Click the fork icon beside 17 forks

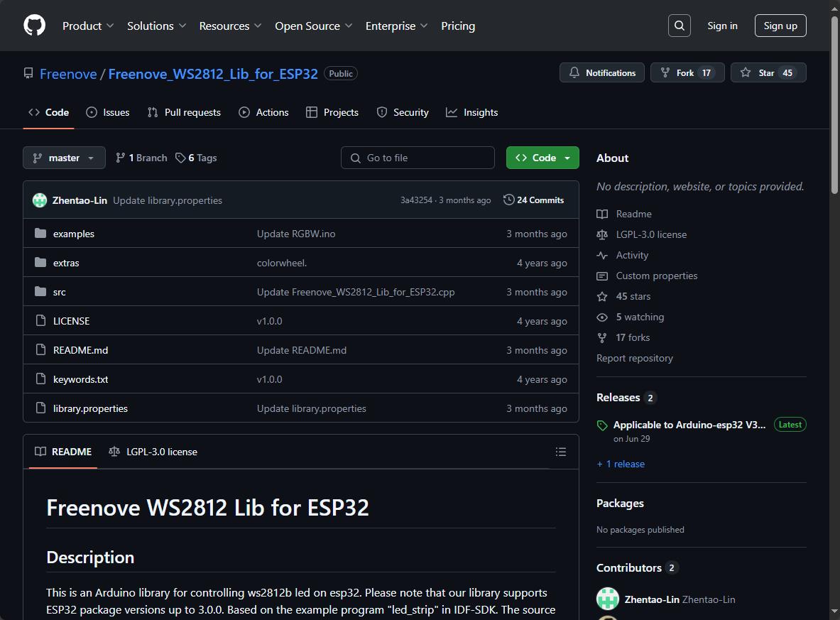(x=602, y=337)
